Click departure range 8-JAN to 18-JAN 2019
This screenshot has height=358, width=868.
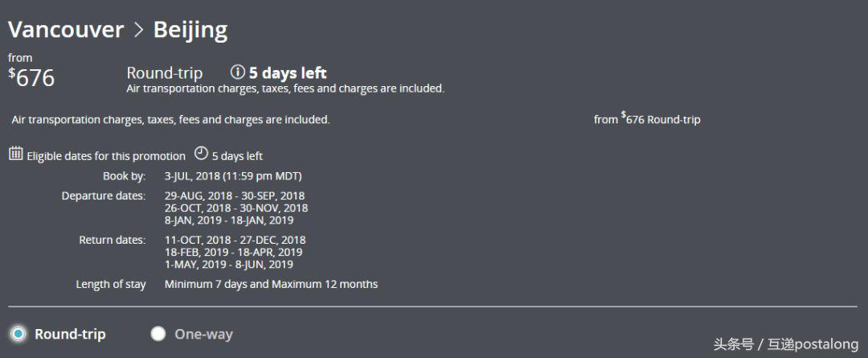click(229, 220)
